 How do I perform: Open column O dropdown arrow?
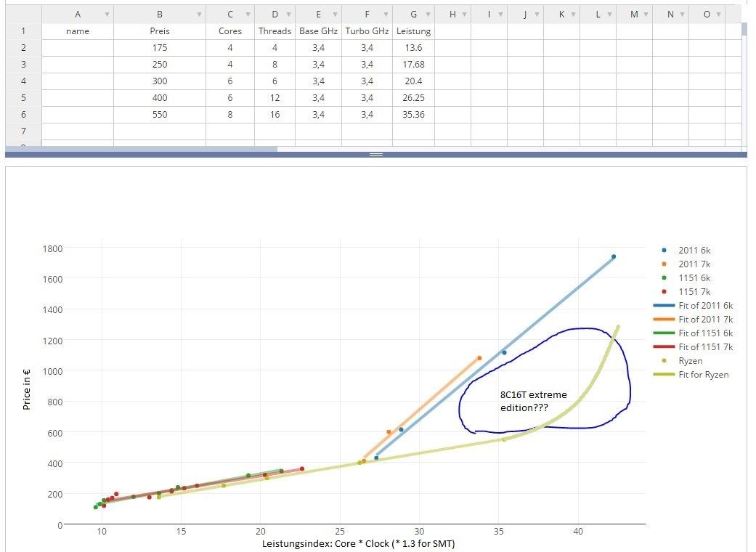[x=718, y=15]
